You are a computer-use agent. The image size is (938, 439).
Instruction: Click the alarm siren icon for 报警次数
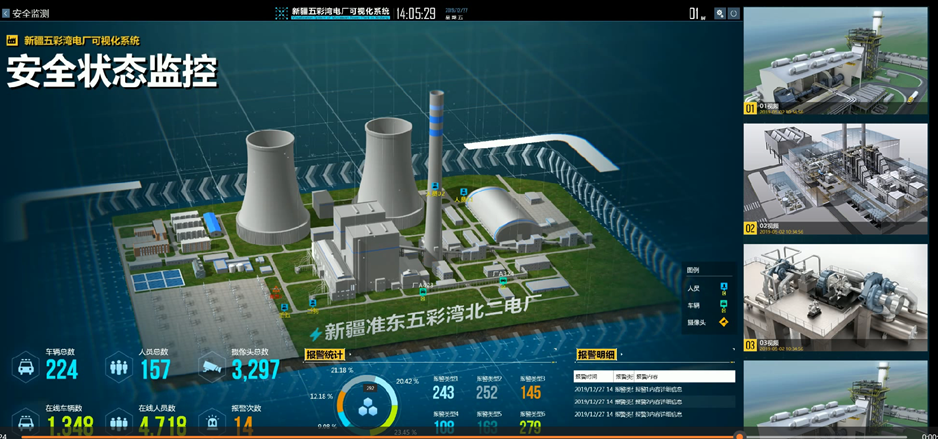click(212, 422)
